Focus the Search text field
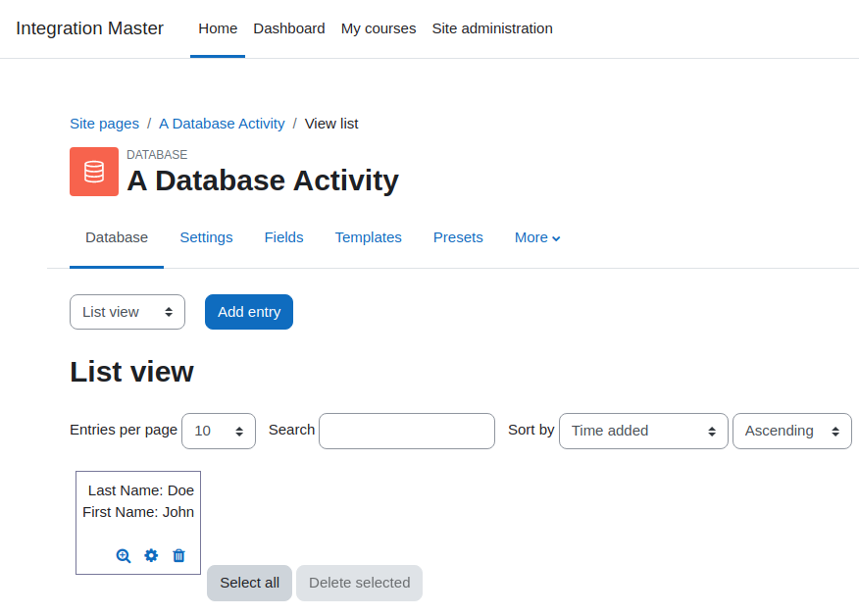This screenshot has height=616, width=859. tap(407, 431)
